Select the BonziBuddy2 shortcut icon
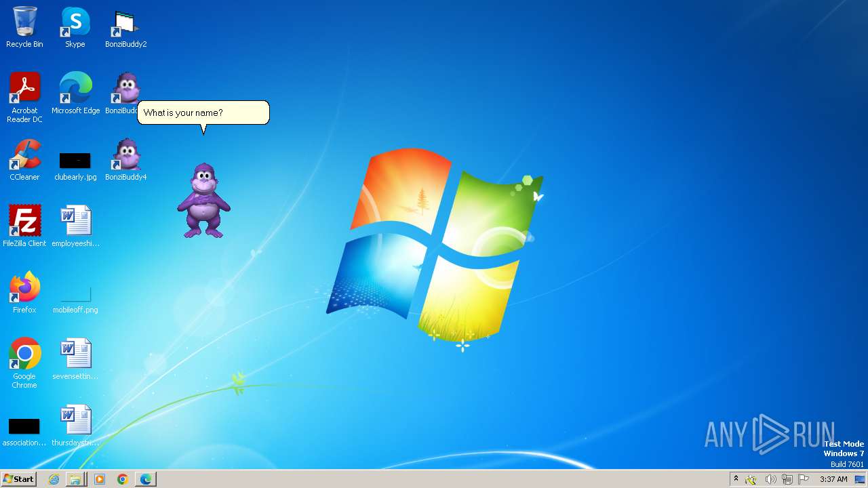 pos(125,27)
